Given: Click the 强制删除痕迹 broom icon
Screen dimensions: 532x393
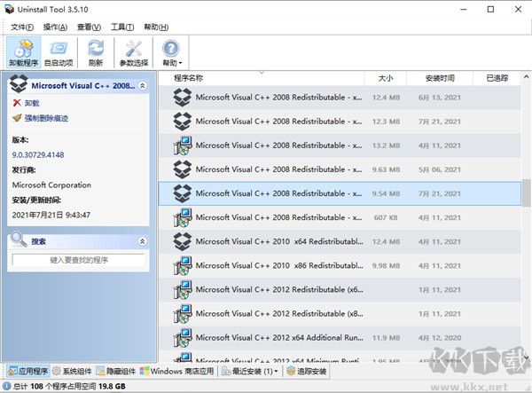Looking at the screenshot, I should point(17,118).
